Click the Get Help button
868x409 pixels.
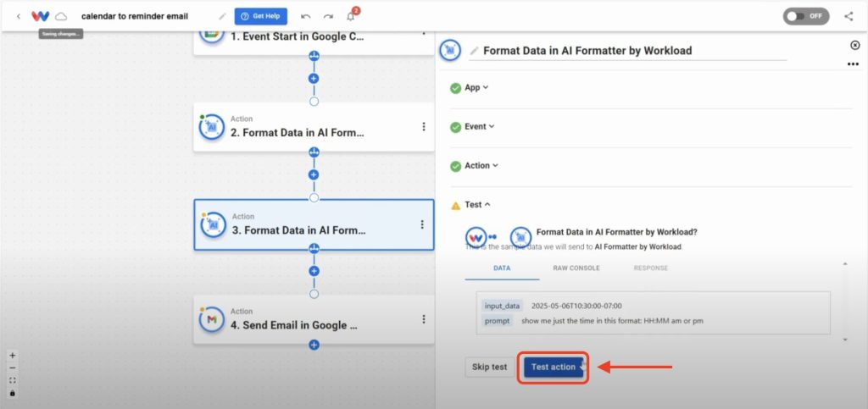[261, 16]
